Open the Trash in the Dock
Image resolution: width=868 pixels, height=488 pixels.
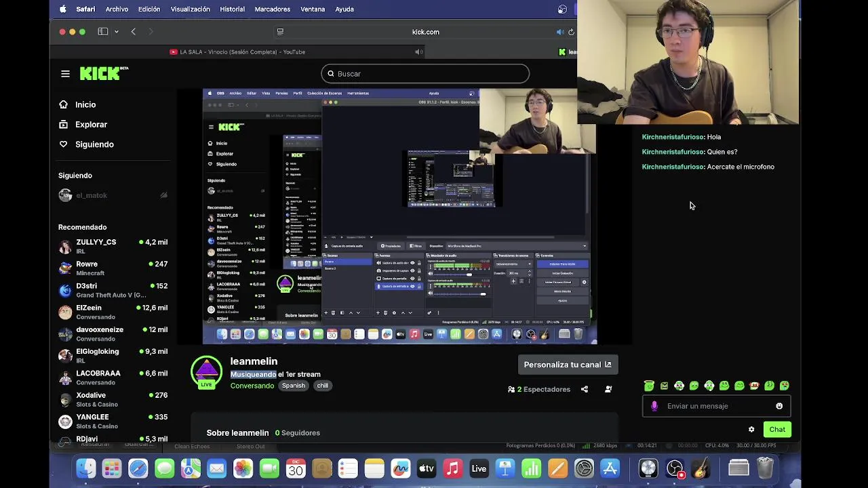[765, 468]
